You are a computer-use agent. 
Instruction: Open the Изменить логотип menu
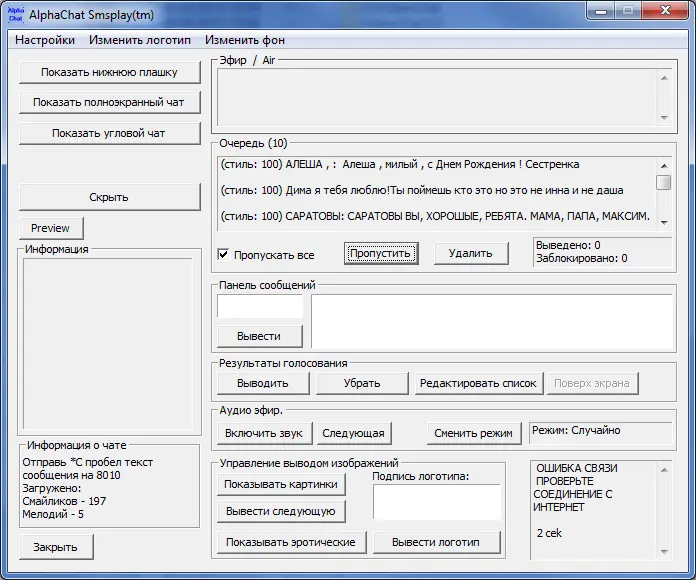140,40
